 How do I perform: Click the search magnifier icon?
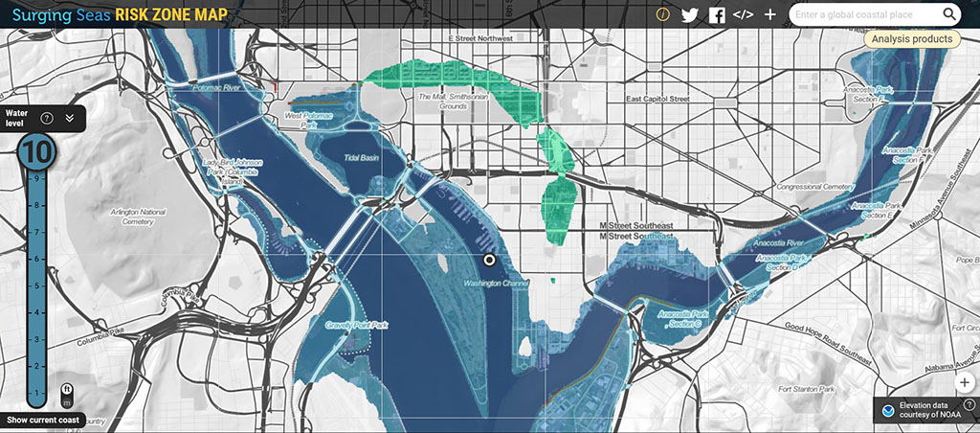[949, 14]
